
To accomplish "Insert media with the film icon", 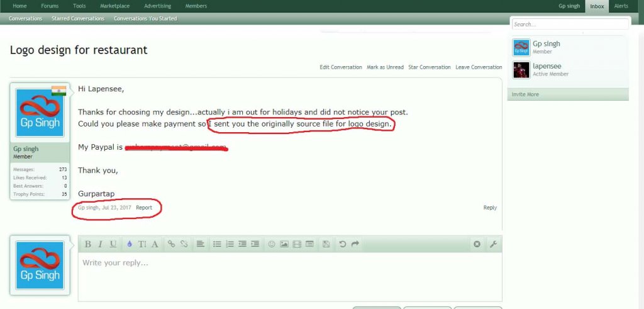I will (x=297, y=244).
